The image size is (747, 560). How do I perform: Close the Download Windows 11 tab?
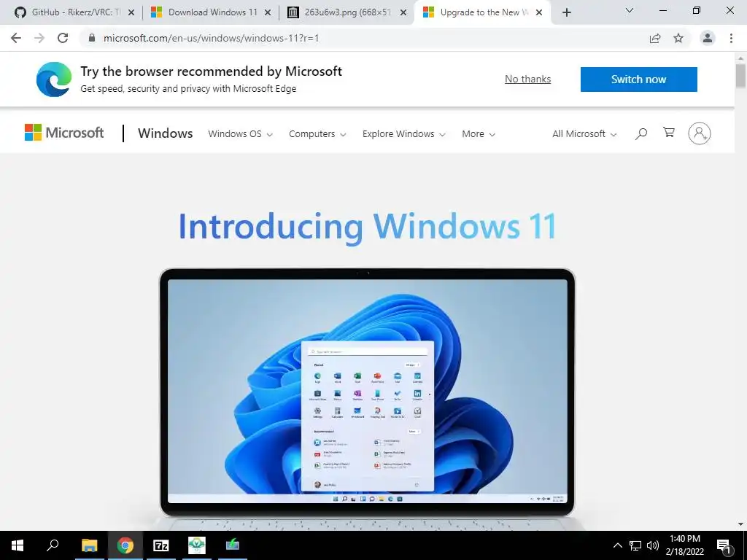coord(268,12)
